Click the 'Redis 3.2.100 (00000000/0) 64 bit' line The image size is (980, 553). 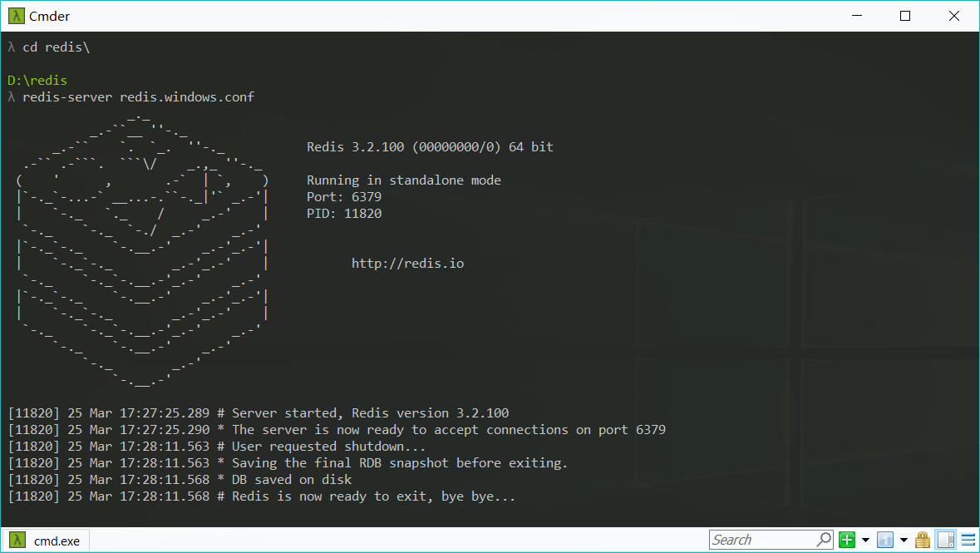point(430,147)
